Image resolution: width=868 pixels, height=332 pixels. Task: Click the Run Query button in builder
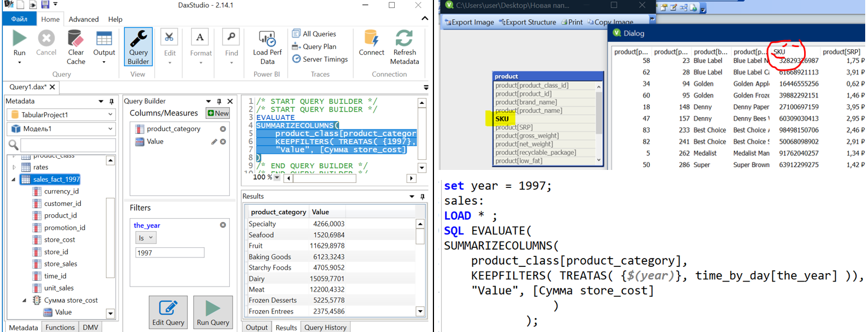pyautogui.click(x=213, y=312)
